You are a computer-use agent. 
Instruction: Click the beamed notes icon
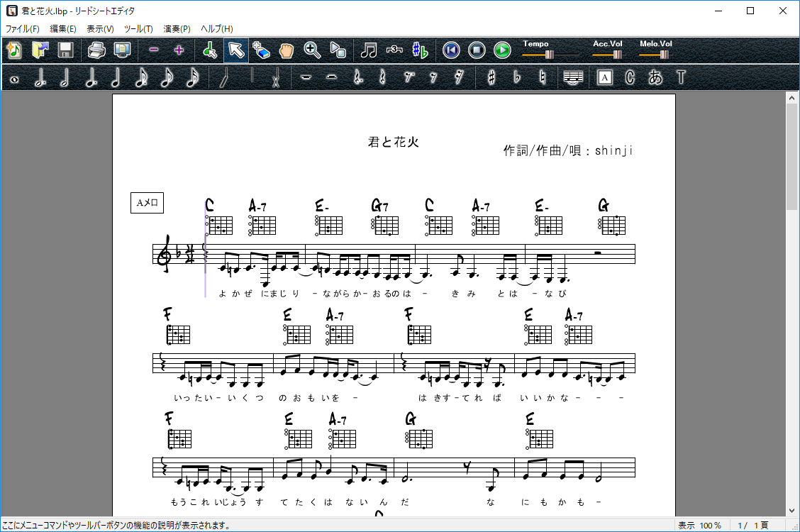(369, 50)
